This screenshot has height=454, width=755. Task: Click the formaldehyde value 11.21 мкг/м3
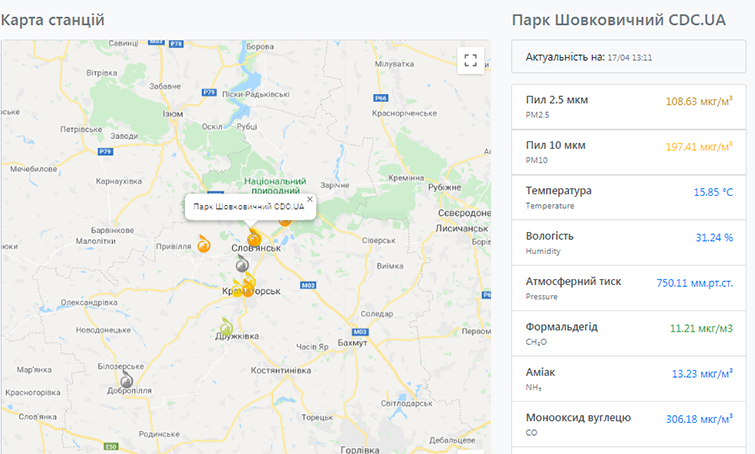(701, 328)
